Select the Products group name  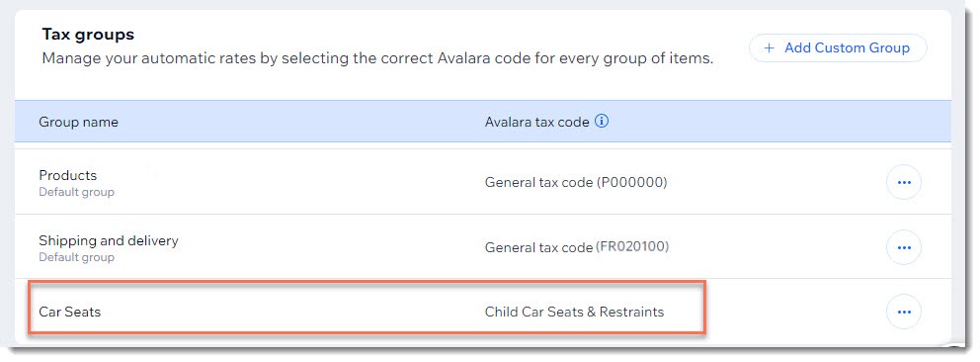[x=67, y=175]
